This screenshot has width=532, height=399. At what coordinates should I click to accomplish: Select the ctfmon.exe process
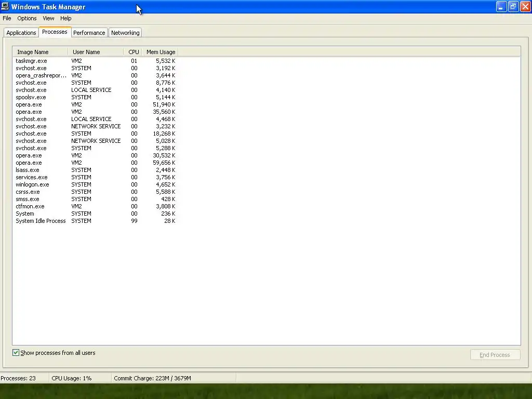pyautogui.click(x=96, y=206)
